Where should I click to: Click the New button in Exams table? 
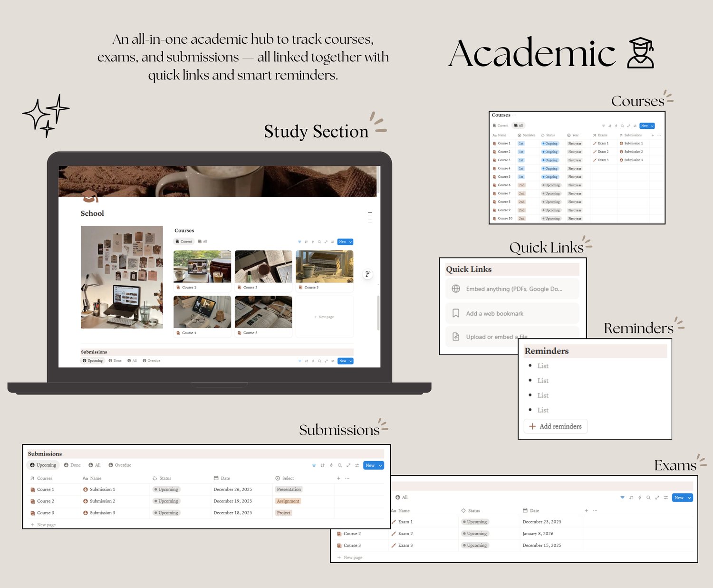679,498
